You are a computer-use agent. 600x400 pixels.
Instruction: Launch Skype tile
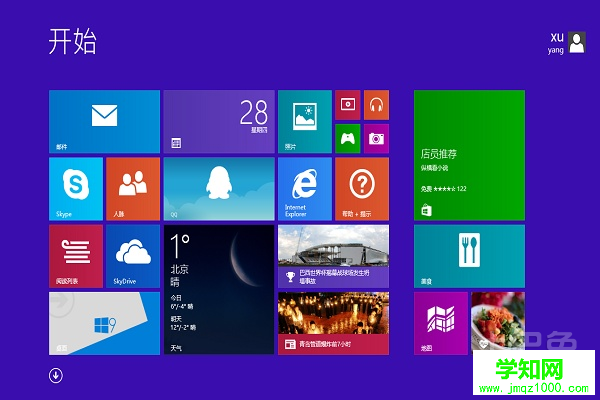(x=76, y=189)
